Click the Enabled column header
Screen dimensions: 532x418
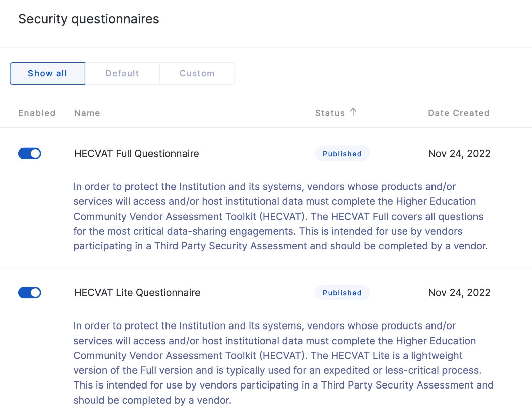(x=37, y=113)
